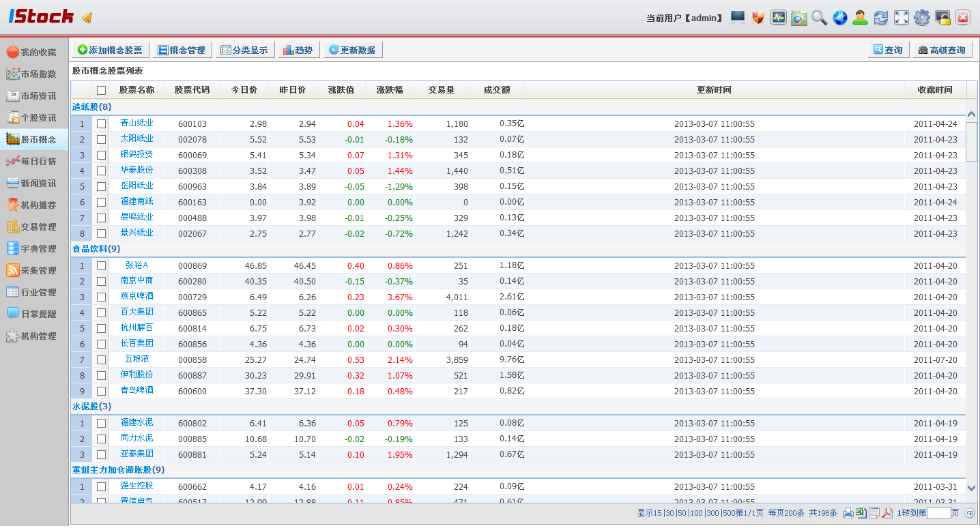This screenshot has width=980, height=528.
Task: Open the 伊利股份 stock link
Action: [x=137, y=375]
